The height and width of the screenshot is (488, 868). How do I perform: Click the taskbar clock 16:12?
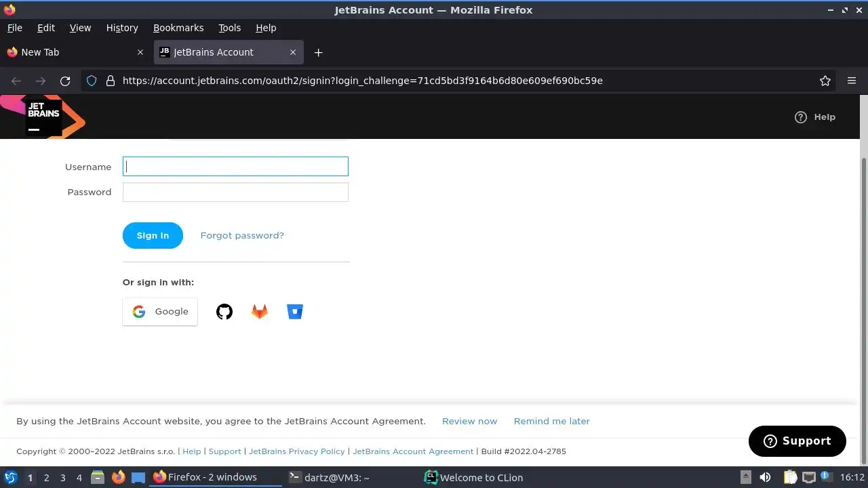point(852,477)
